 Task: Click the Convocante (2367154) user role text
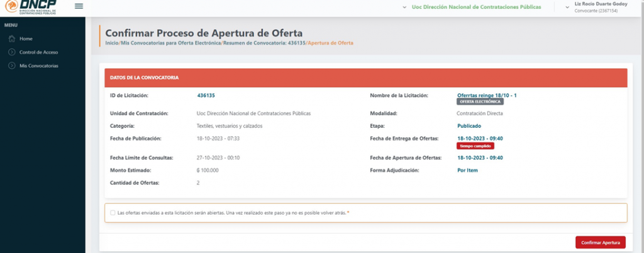[x=596, y=11]
